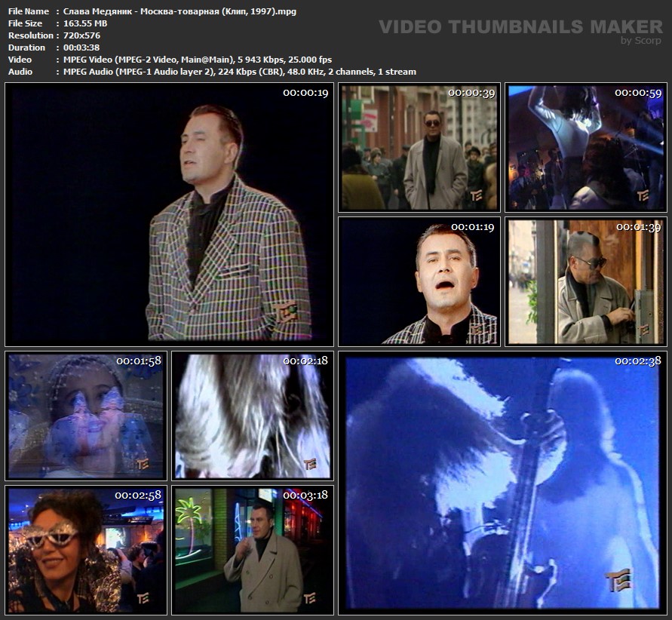Click the payphone thumbnail at 00:01:39

coord(585,281)
